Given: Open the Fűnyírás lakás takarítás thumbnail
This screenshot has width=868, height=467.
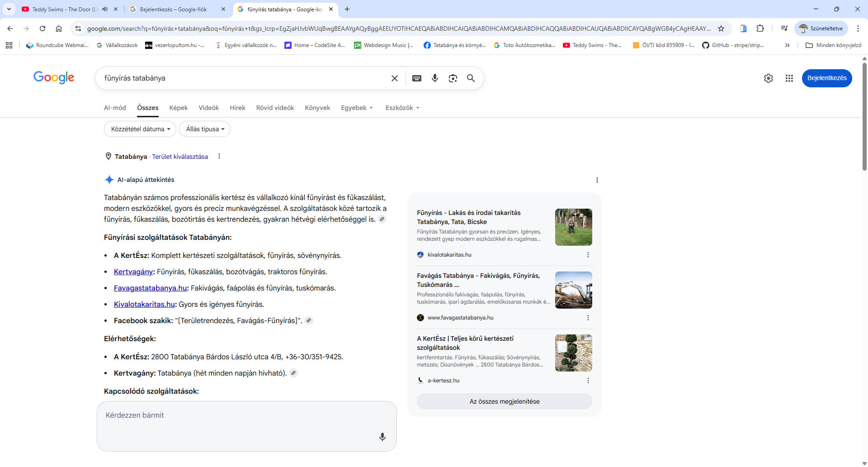Looking at the screenshot, I should pyautogui.click(x=574, y=227).
